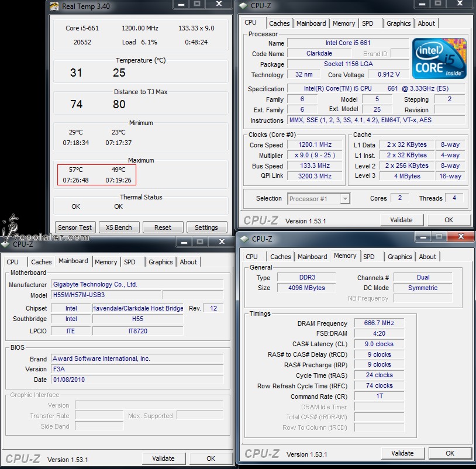Minimize the Mainboard CPU-Z window
476x469 pixels.
tap(184, 242)
